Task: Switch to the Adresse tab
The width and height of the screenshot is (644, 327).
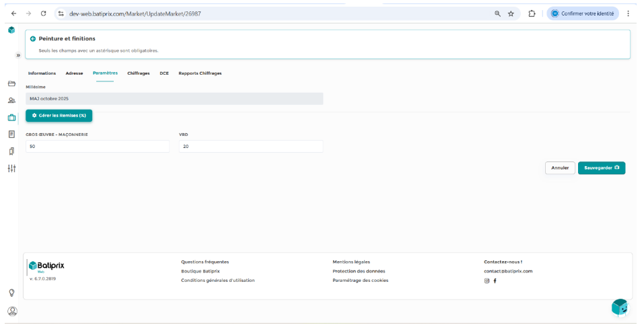Action: [x=74, y=73]
